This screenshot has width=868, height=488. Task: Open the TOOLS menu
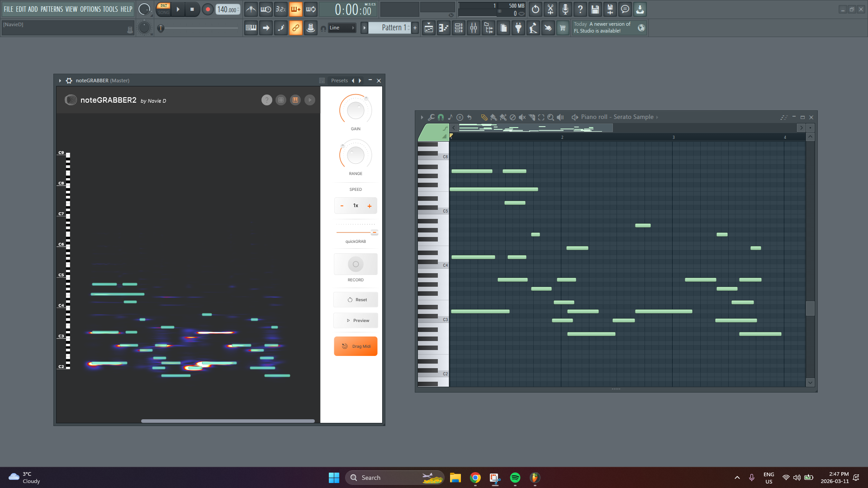tap(110, 9)
